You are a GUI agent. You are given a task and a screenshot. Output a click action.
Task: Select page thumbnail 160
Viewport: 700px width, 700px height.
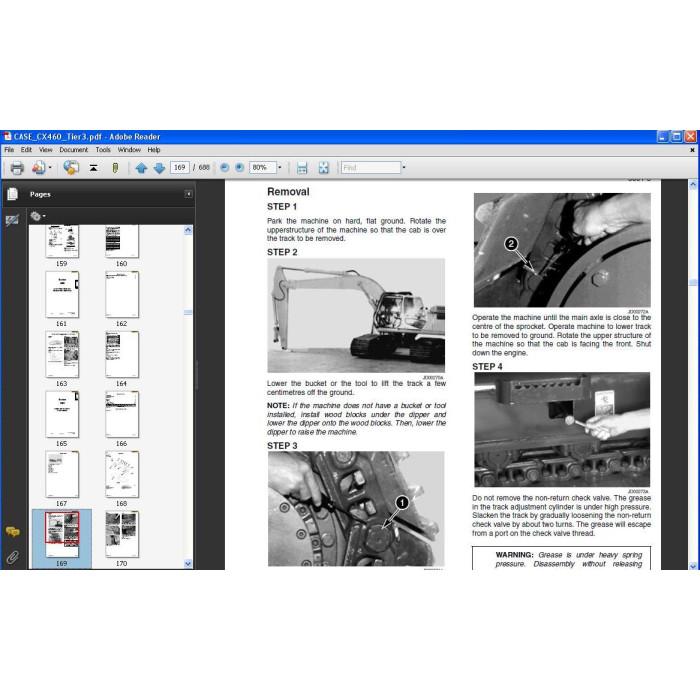(122, 242)
